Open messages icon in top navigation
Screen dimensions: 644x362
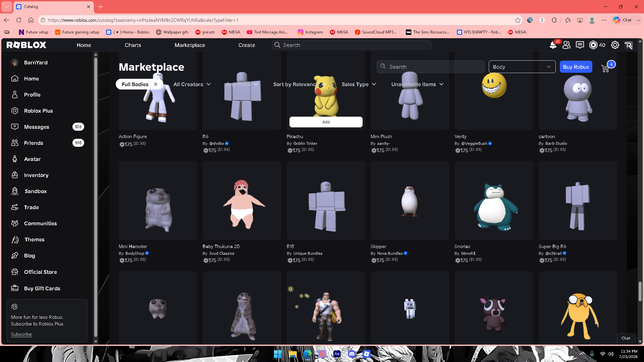580,45
